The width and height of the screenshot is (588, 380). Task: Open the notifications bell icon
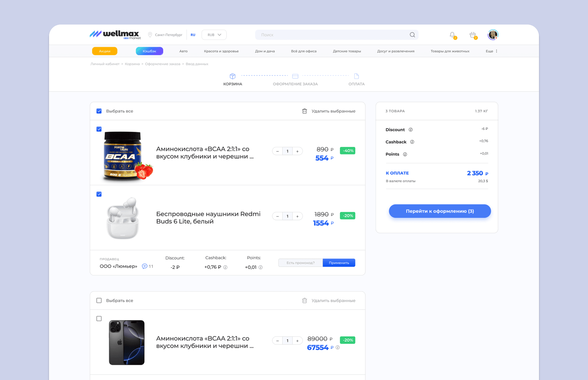452,35
